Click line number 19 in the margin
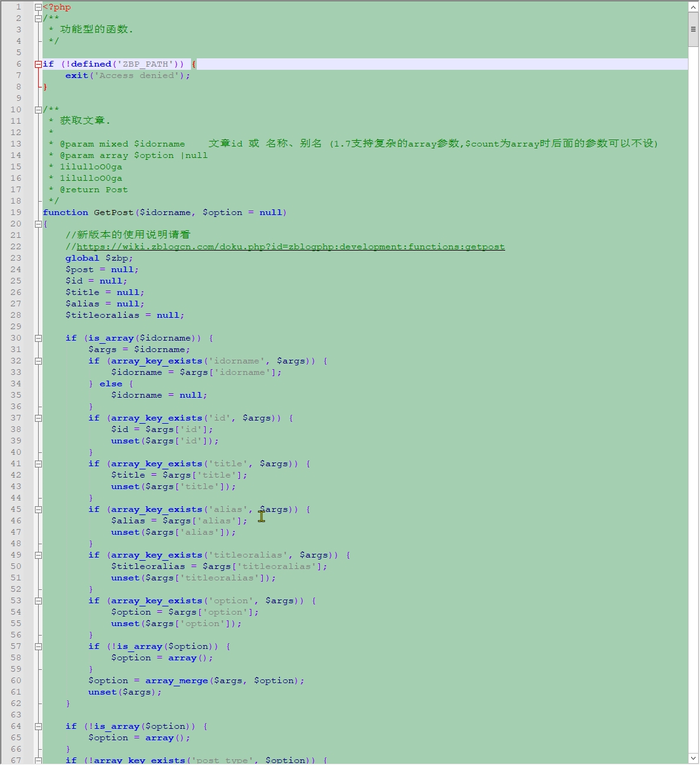 [16, 213]
